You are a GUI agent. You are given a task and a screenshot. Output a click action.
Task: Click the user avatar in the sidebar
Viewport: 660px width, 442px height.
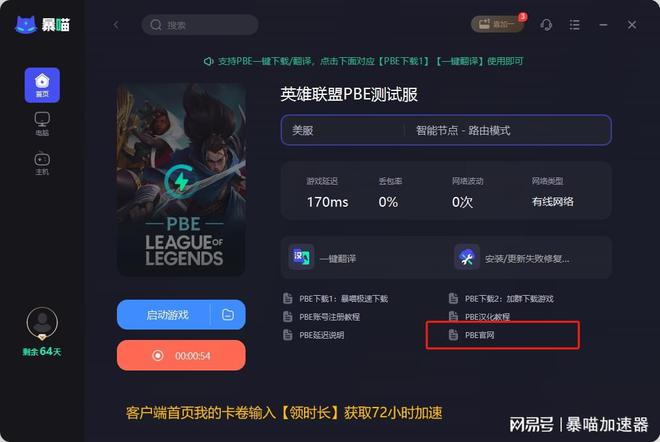coord(42,323)
